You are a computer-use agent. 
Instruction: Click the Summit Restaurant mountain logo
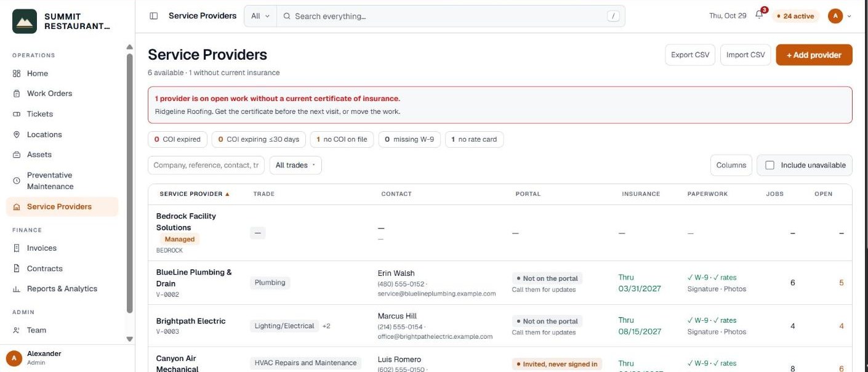(25, 22)
